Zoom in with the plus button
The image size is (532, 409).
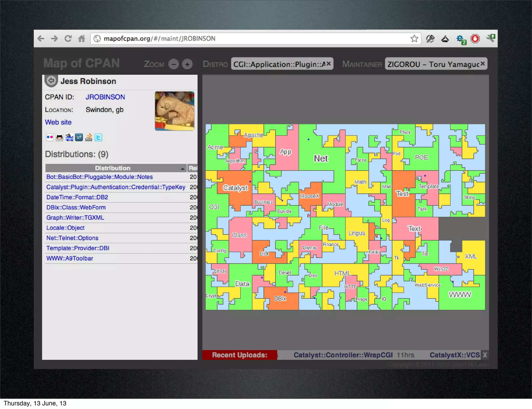[187, 64]
